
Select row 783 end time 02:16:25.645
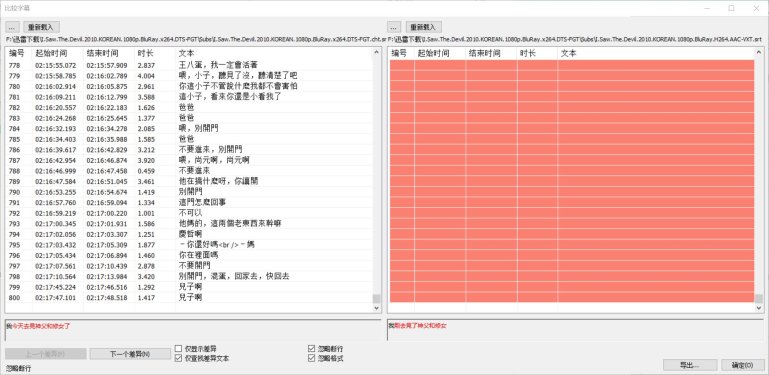(107, 118)
